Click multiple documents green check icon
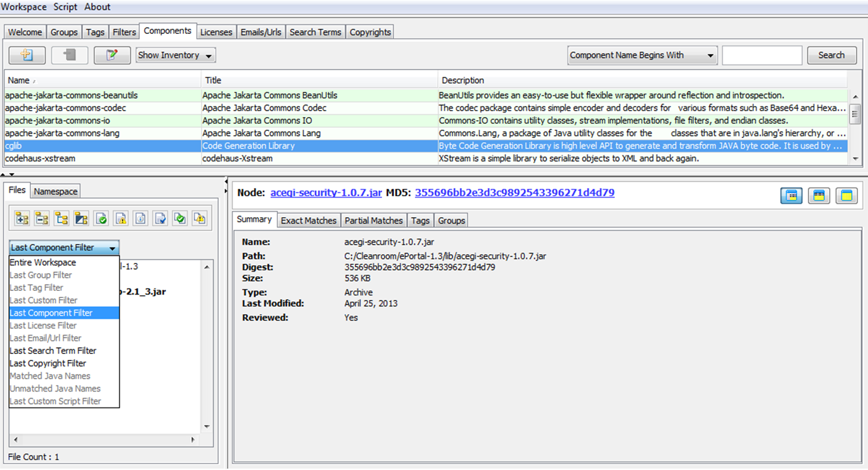Screen dimensions: 868x470 tap(180, 218)
